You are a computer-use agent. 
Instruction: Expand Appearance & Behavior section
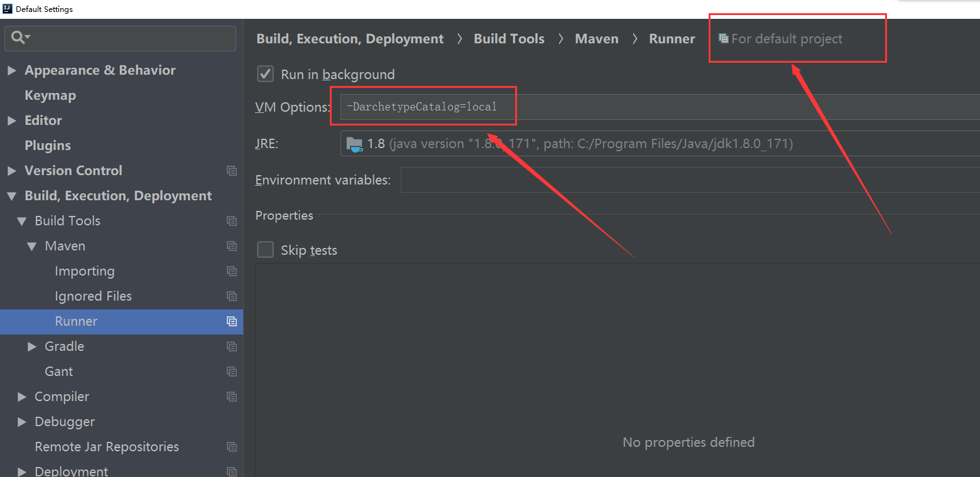[12, 70]
